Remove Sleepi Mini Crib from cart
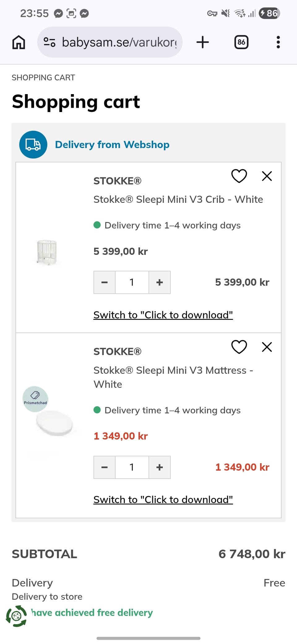This screenshot has height=644, width=297. [267, 176]
